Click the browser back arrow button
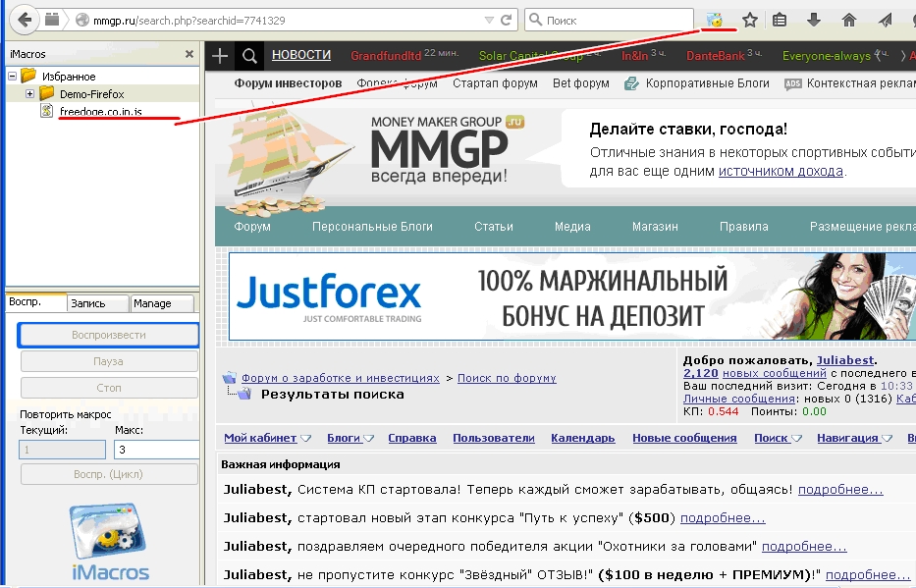This screenshot has width=916, height=588. [24, 20]
